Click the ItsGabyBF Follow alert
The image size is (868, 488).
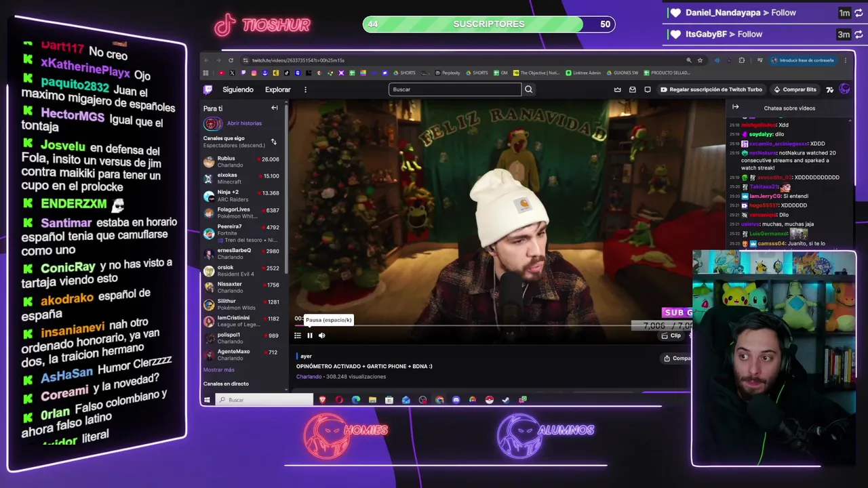(x=717, y=34)
